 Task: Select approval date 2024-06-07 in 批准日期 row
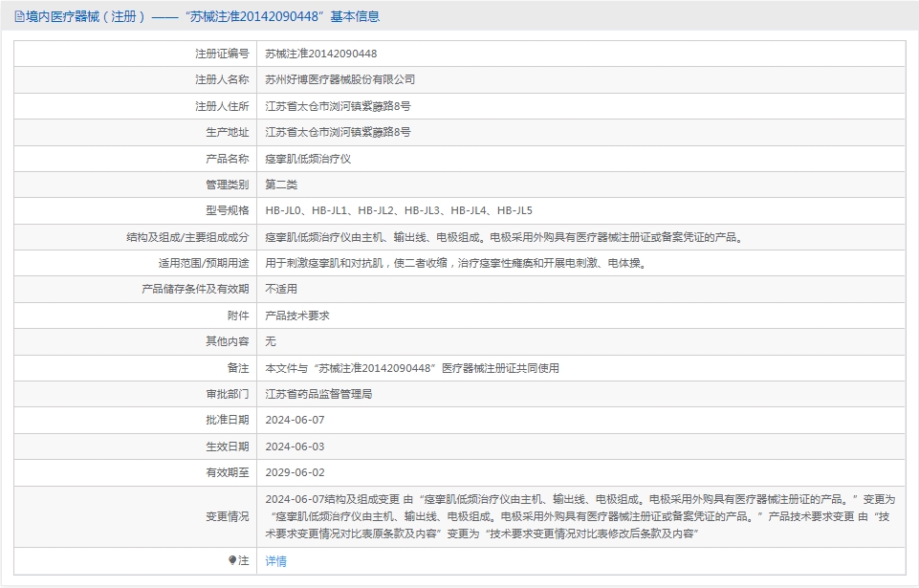click(295, 420)
